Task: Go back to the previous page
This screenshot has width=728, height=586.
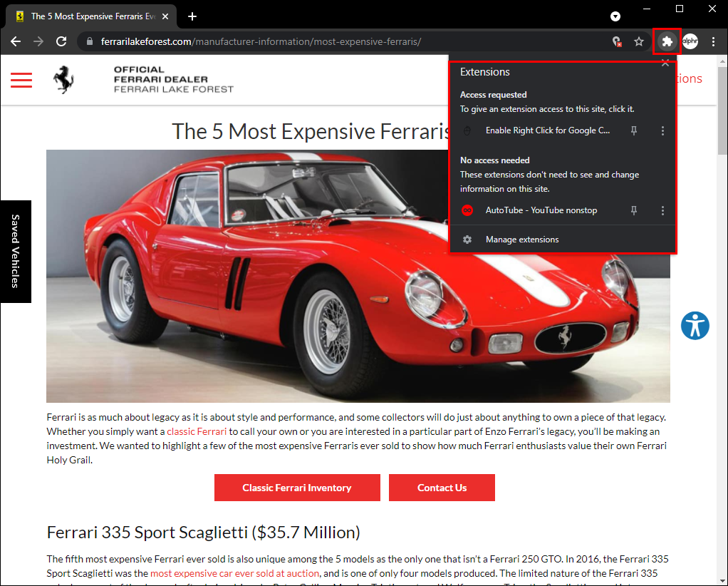Action: coord(16,41)
